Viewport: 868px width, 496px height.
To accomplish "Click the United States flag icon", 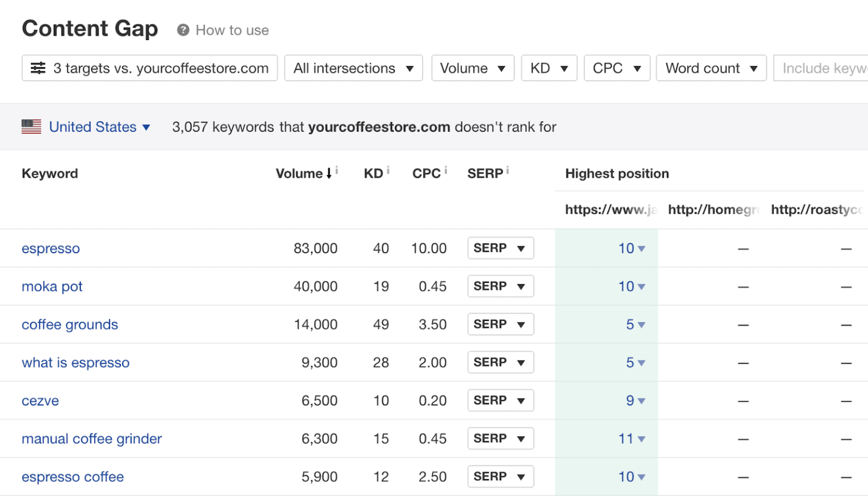I will click(x=32, y=127).
